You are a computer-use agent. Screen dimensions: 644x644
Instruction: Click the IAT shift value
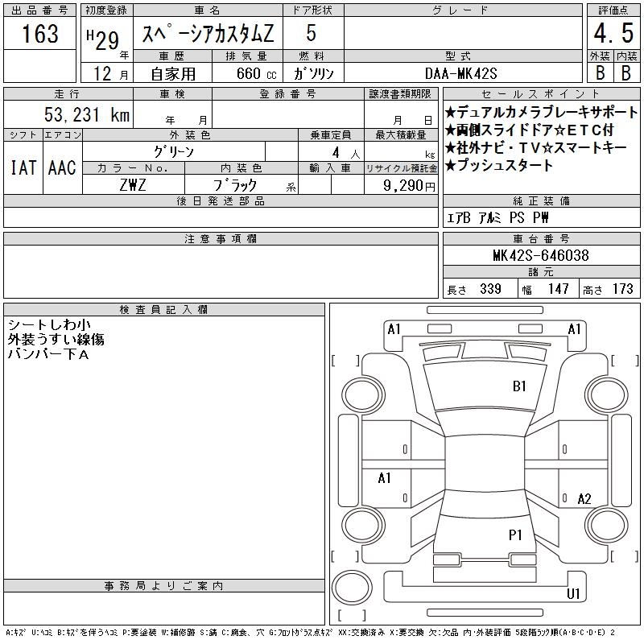pos(23,167)
